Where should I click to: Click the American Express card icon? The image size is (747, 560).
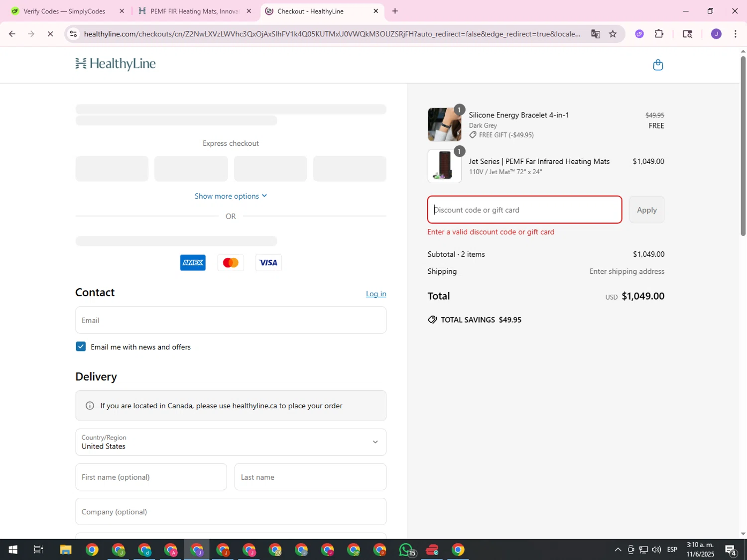tap(193, 263)
